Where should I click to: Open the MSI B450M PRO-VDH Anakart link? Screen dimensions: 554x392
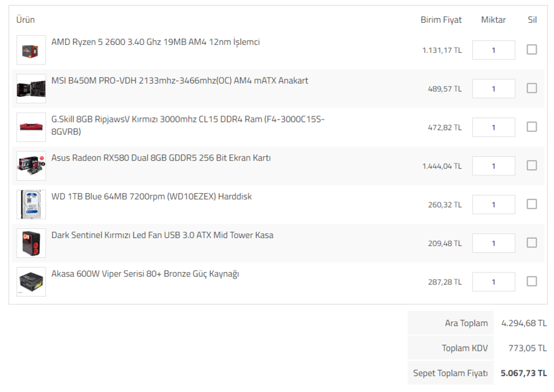coord(180,81)
